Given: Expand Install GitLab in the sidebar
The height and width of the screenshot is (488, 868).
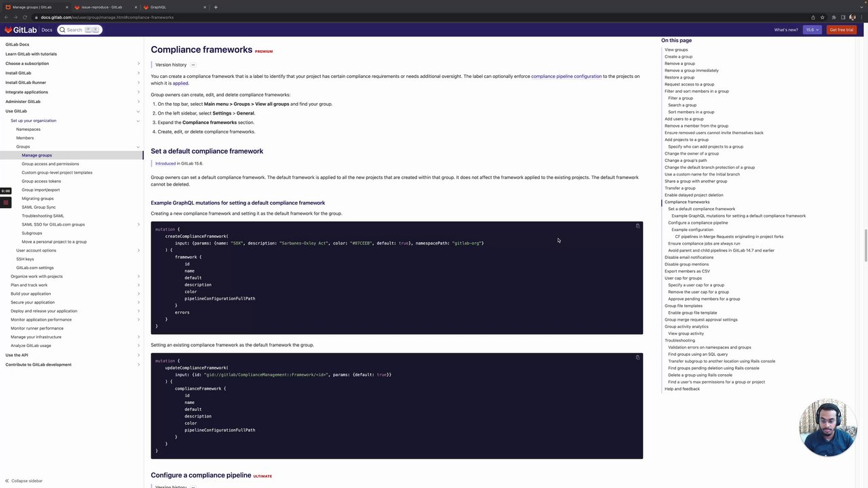Looking at the screenshot, I should pyautogui.click(x=138, y=73).
